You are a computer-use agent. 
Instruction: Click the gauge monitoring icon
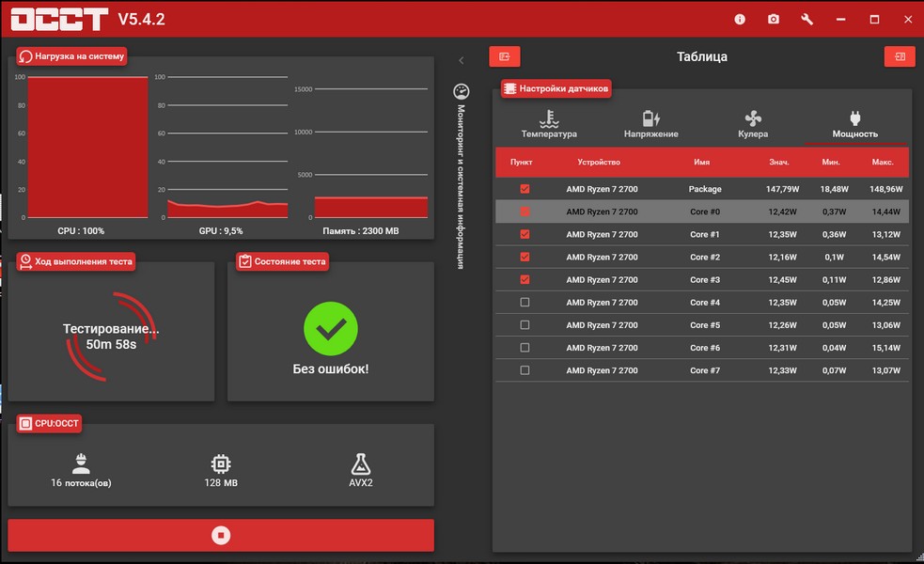click(461, 91)
